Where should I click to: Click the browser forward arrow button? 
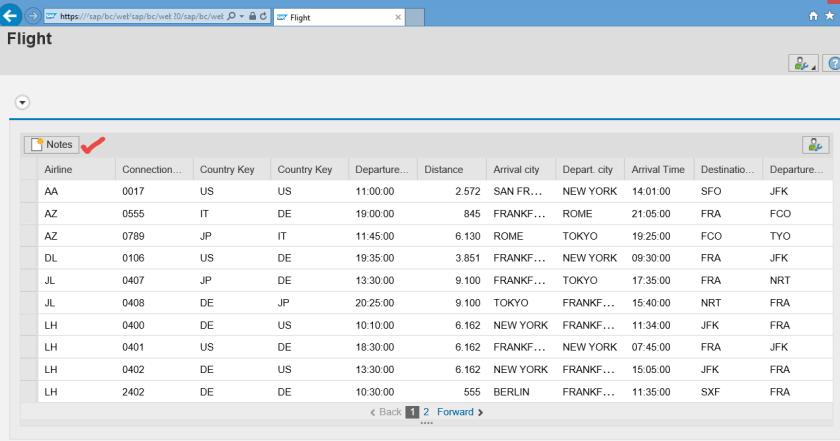coord(32,17)
